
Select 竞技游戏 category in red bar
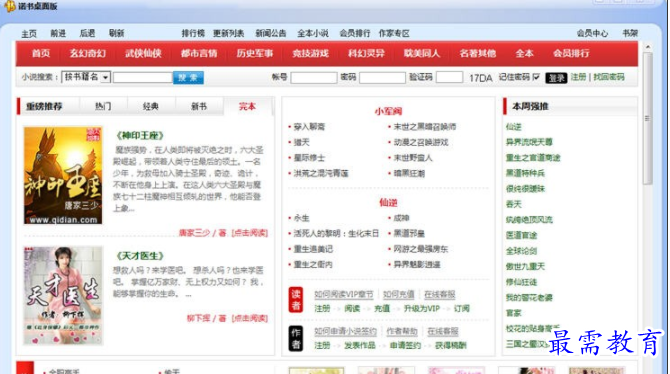(x=311, y=53)
